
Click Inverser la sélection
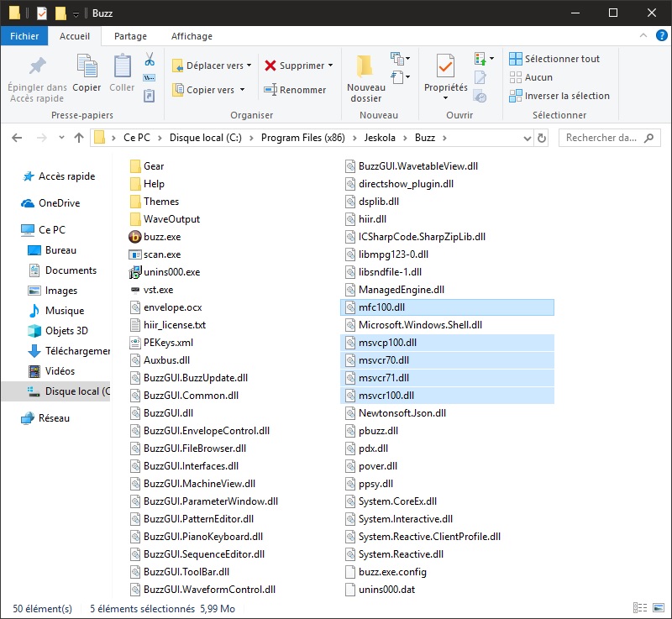559,96
